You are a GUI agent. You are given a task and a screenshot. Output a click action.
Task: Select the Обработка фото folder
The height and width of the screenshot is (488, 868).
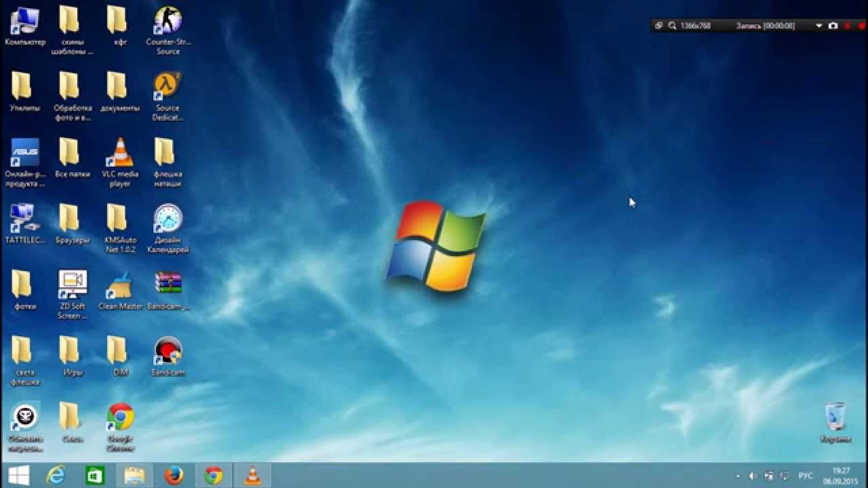pyautogui.click(x=73, y=96)
